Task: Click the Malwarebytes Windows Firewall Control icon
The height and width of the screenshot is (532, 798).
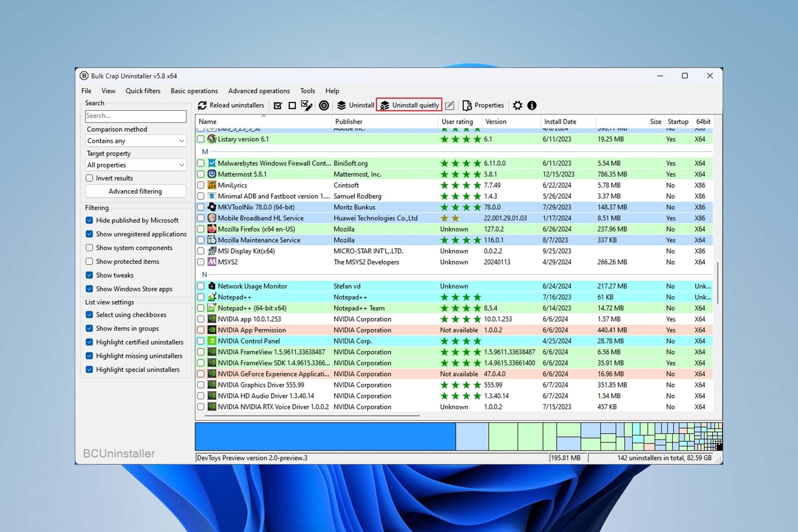Action: [212, 163]
